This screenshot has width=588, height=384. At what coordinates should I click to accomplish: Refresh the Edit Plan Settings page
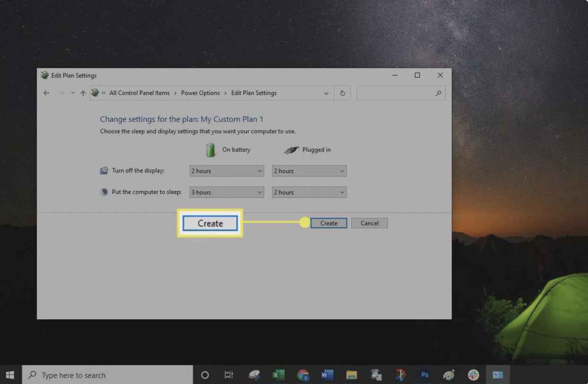[x=343, y=93]
